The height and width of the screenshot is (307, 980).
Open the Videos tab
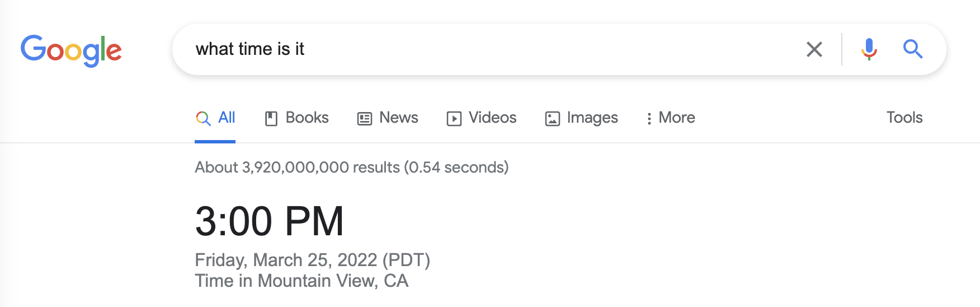click(492, 118)
